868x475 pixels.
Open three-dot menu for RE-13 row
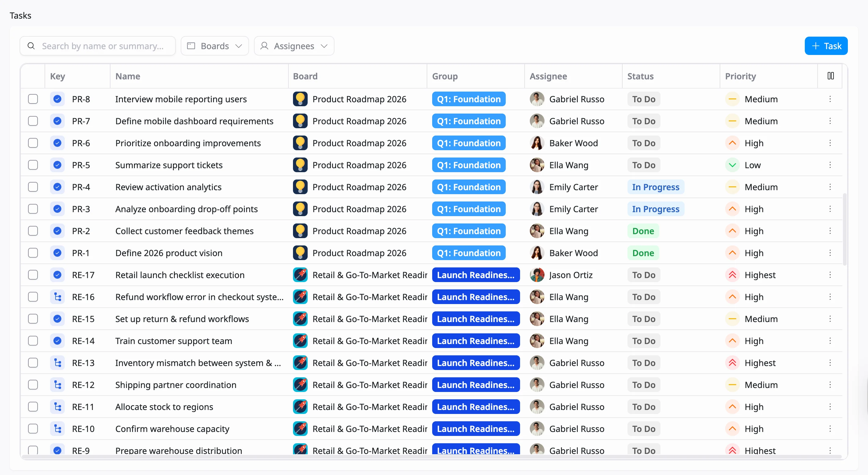pos(830,363)
